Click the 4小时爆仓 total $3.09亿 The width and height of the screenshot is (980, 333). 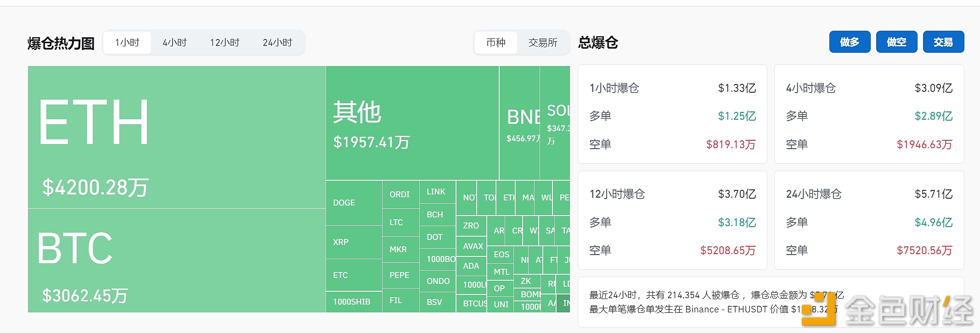point(934,88)
